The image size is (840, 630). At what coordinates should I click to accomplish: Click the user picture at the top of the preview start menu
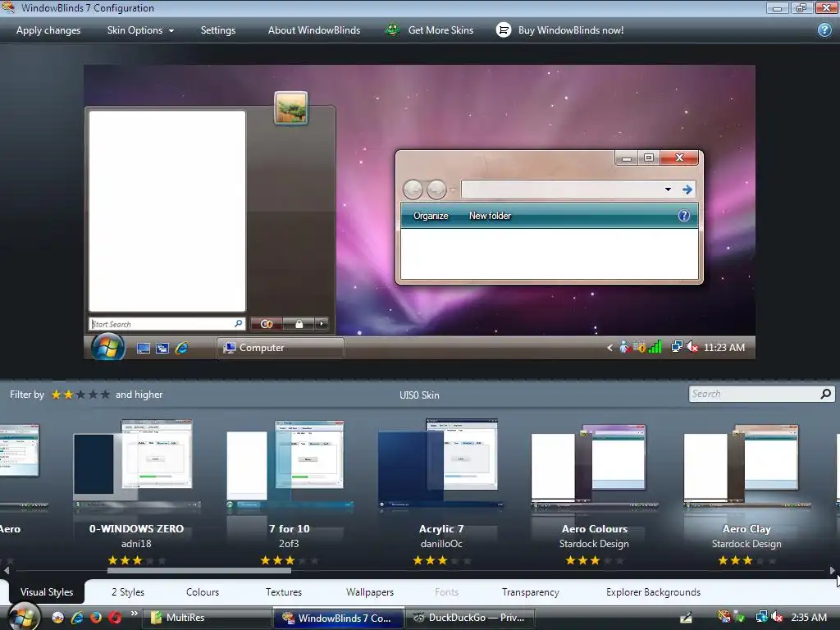[x=291, y=107]
